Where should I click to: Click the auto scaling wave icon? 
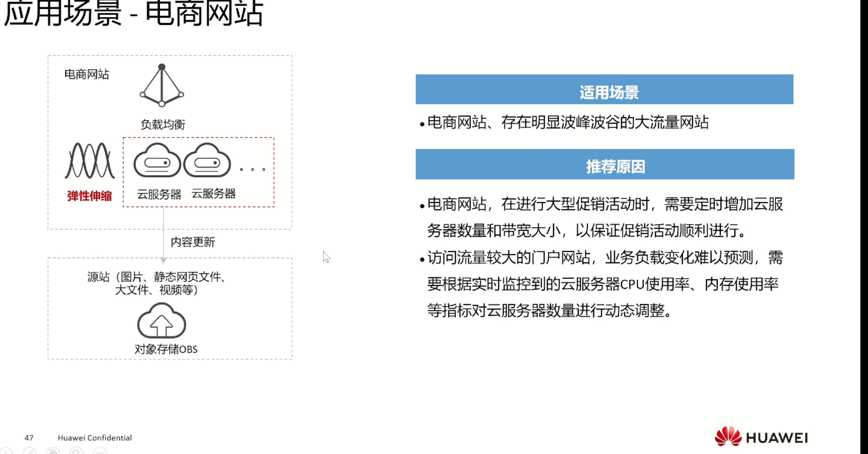pyautogui.click(x=90, y=161)
